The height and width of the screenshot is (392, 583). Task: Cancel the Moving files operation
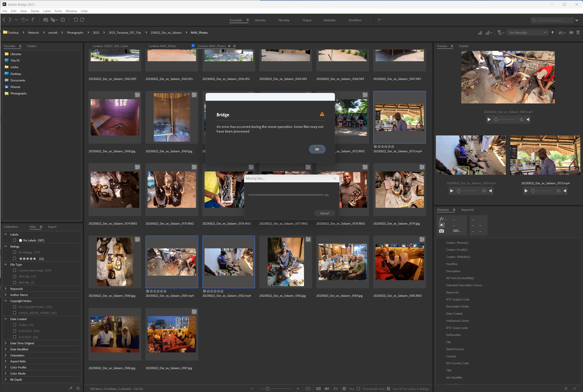324,213
